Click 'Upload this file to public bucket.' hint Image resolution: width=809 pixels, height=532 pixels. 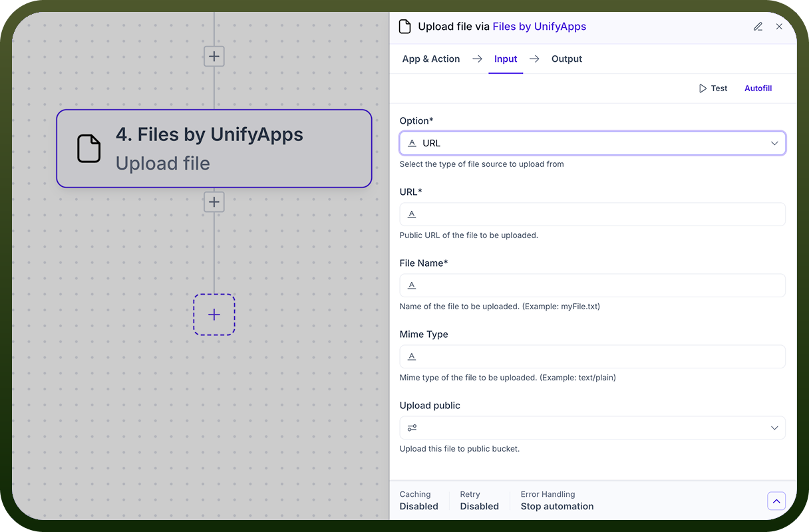(459, 449)
